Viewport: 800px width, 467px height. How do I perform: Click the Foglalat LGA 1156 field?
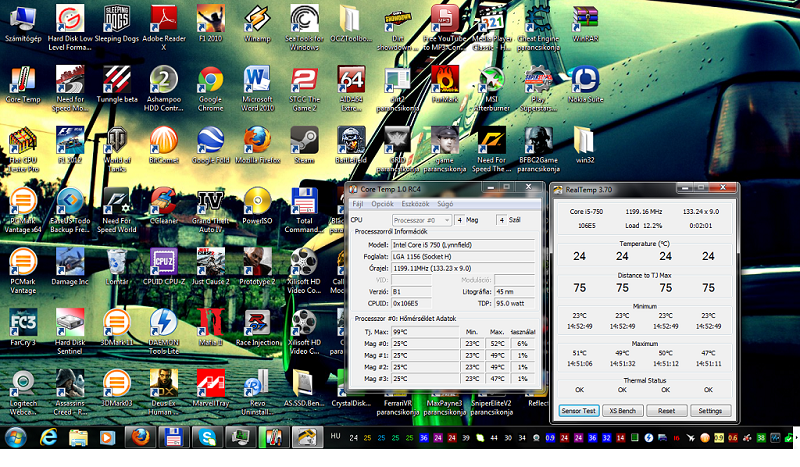[463, 257]
